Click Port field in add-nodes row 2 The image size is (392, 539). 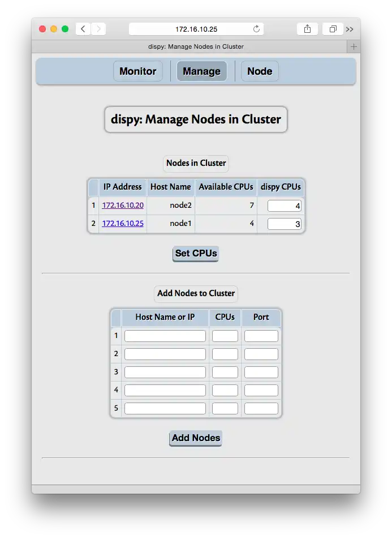pyautogui.click(x=261, y=354)
